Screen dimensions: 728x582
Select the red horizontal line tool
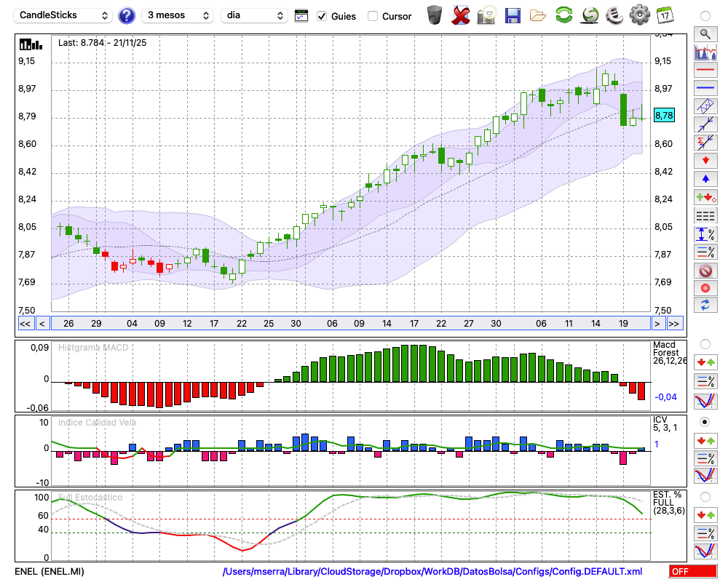[705, 70]
